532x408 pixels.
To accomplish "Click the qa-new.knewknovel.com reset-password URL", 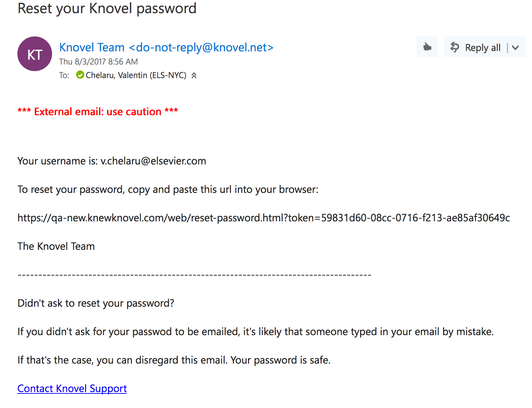I will tap(264, 218).
